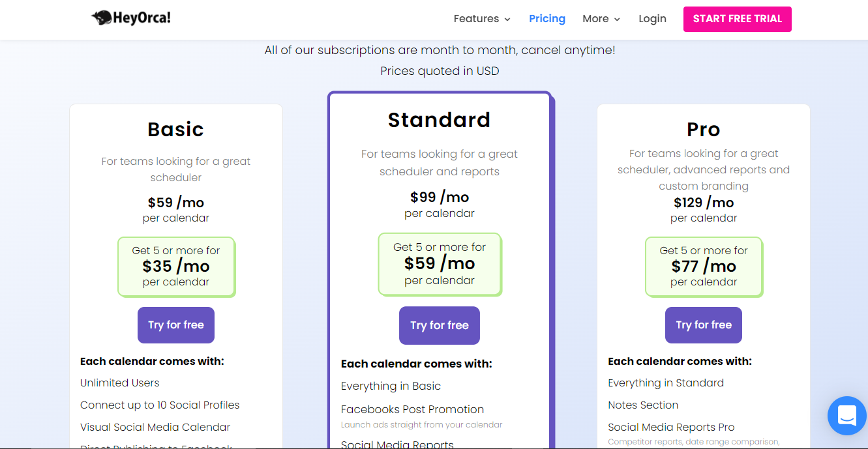Screen dimensions: 868x449
Task: Click the HeyOrca logo
Action: click(x=131, y=18)
